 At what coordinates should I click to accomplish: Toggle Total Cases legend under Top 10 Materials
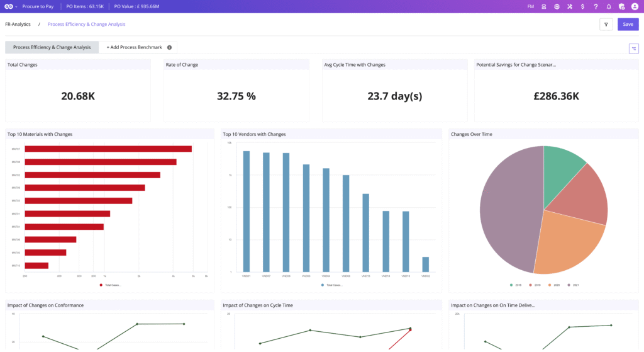click(110, 285)
